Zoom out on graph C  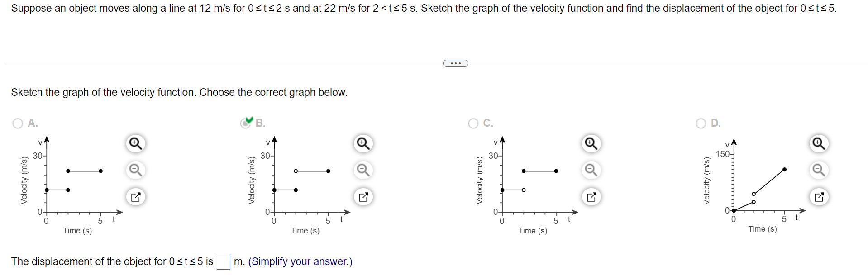point(591,170)
